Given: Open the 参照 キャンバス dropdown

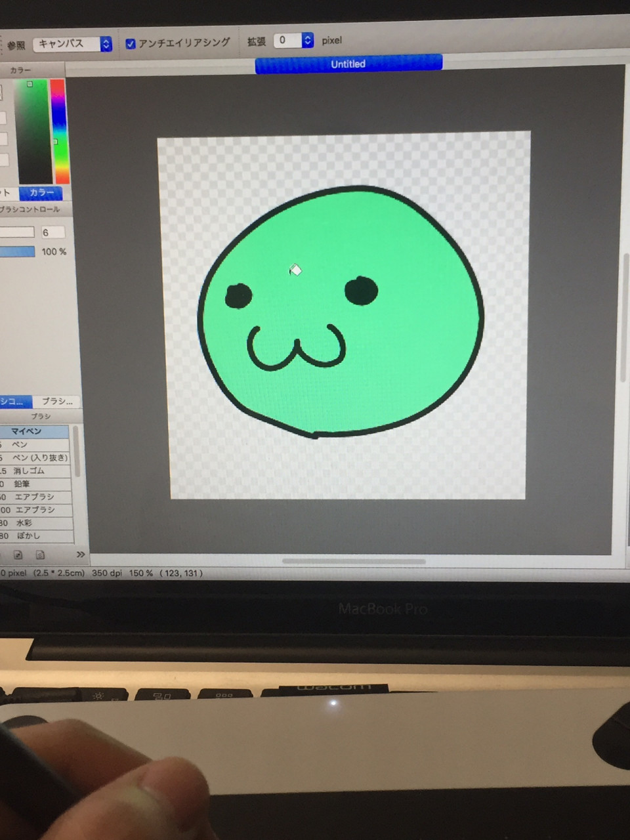Looking at the screenshot, I should pyautogui.click(x=72, y=44).
